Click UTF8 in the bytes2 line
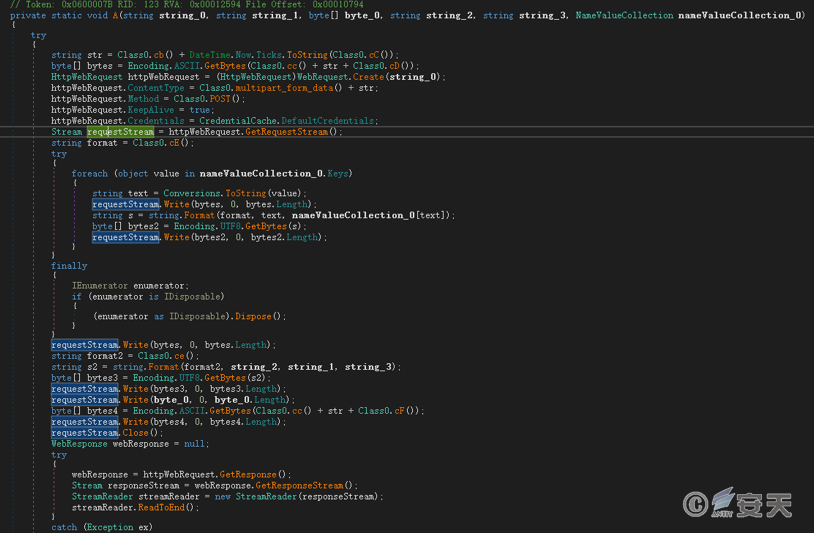Viewport: 814px width, 533px height. [x=230, y=226]
